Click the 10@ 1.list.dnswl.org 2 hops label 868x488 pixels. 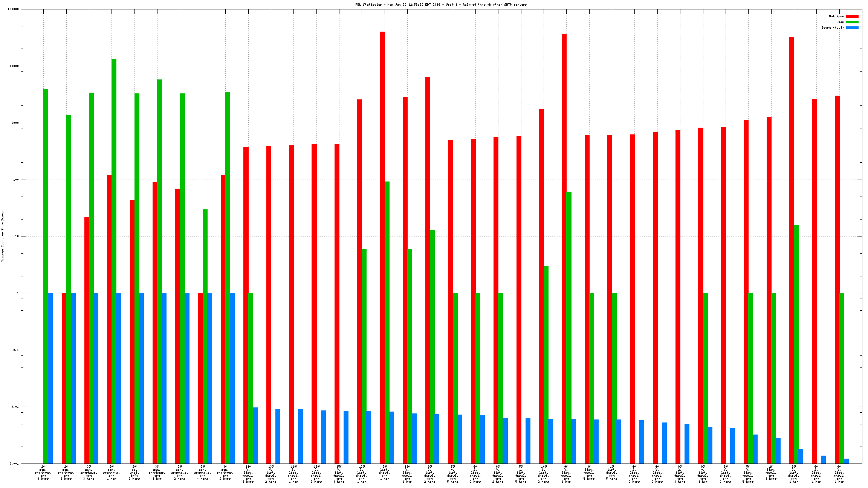pos(543,474)
